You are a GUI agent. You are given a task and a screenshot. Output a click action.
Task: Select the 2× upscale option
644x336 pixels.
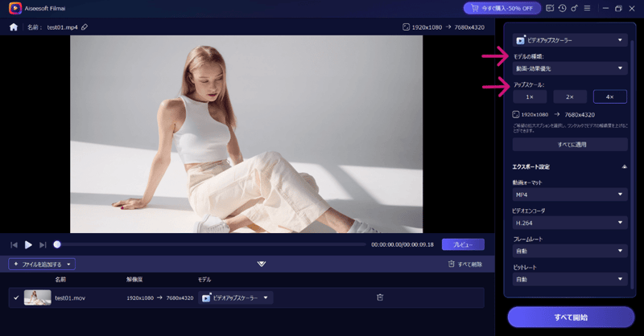(569, 96)
